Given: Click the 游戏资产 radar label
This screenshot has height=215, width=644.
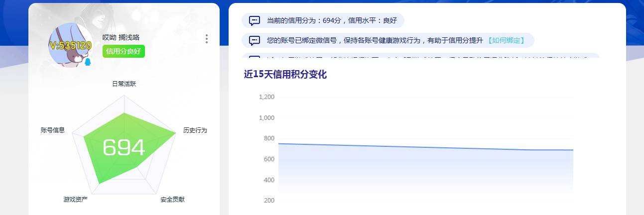Looking at the screenshot, I should coord(75,200).
